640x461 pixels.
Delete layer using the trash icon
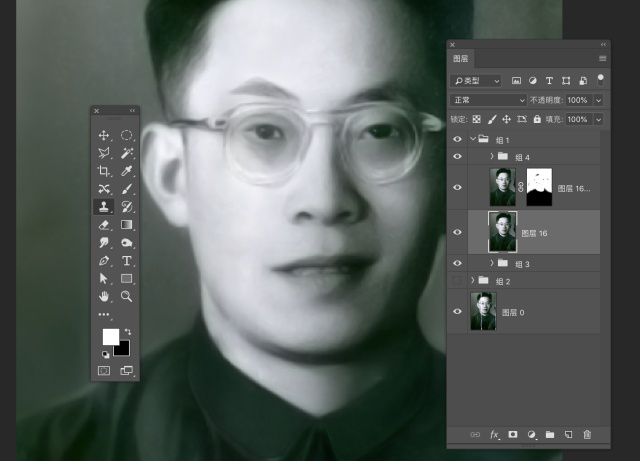pos(587,435)
